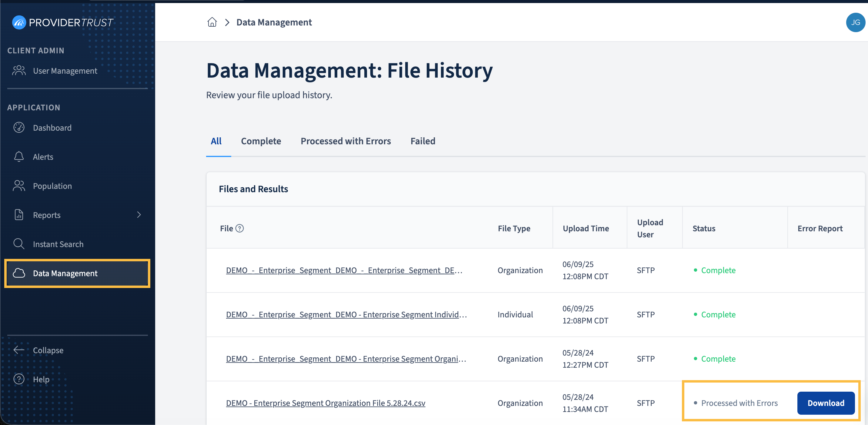Click the Status column header

tap(703, 228)
